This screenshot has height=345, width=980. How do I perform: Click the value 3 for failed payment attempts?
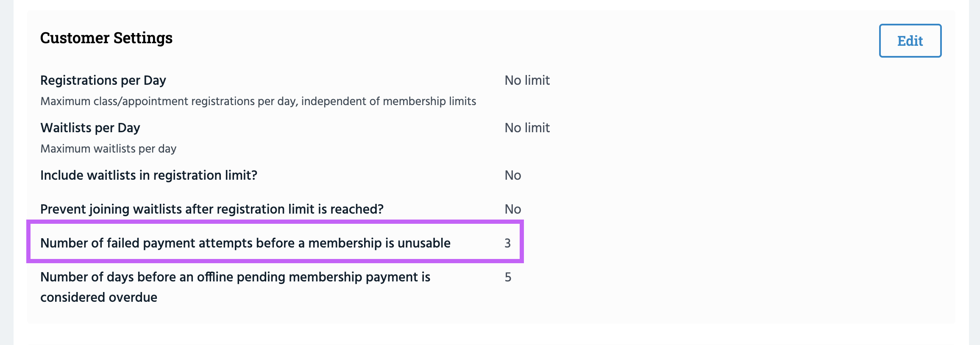[x=508, y=243]
